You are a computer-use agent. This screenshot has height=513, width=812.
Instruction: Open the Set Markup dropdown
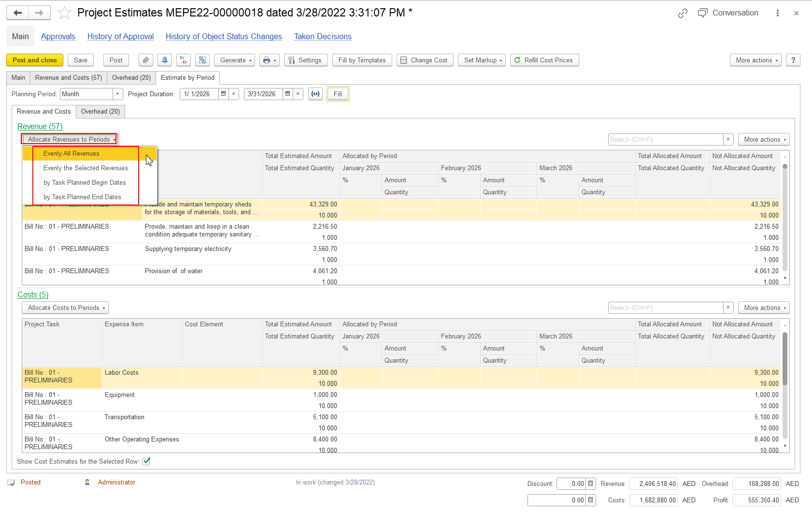tap(483, 60)
